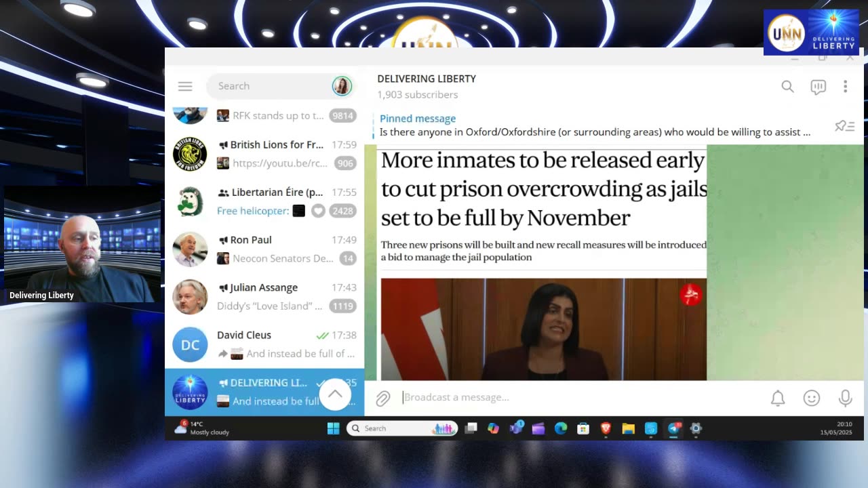The width and height of the screenshot is (868, 488).
Task: Open the Ron Paul channel
Action: pos(264,249)
